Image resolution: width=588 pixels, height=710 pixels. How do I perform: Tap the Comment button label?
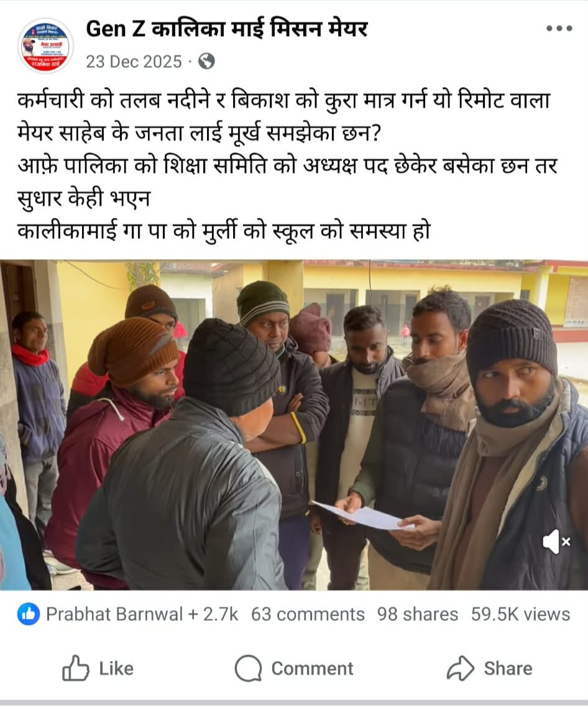[x=312, y=668]
